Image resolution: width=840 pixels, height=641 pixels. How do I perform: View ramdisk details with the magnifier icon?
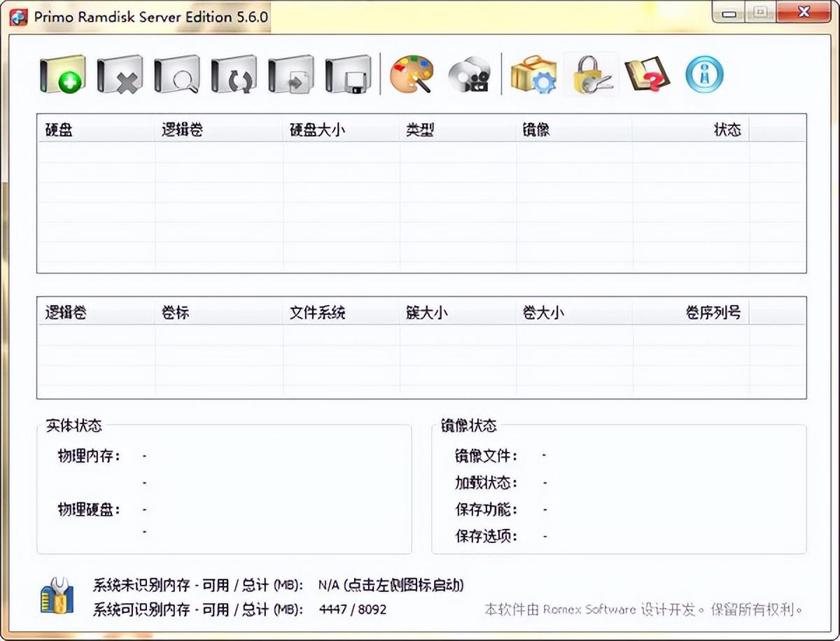[x=176, y=73]
